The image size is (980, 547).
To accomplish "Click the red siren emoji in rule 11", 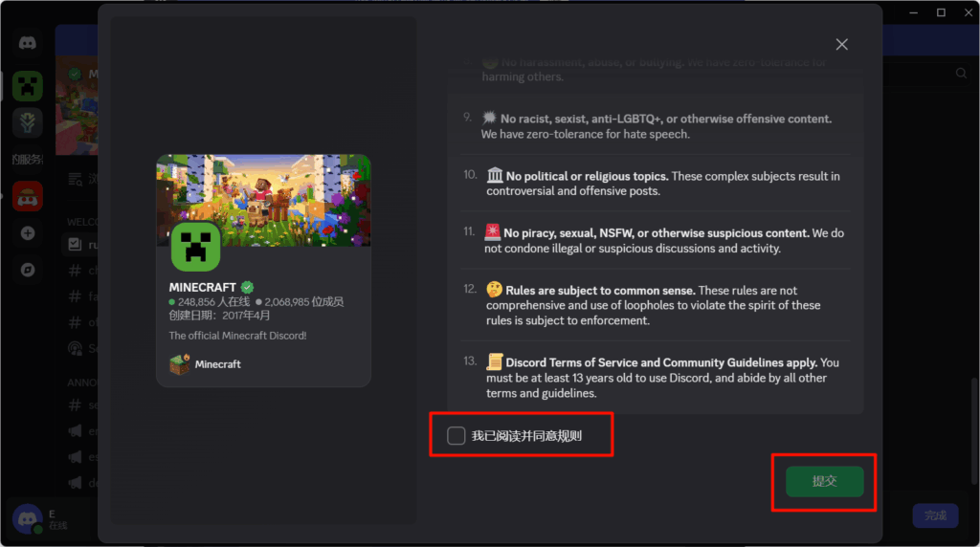I will [x=493, y=232].
